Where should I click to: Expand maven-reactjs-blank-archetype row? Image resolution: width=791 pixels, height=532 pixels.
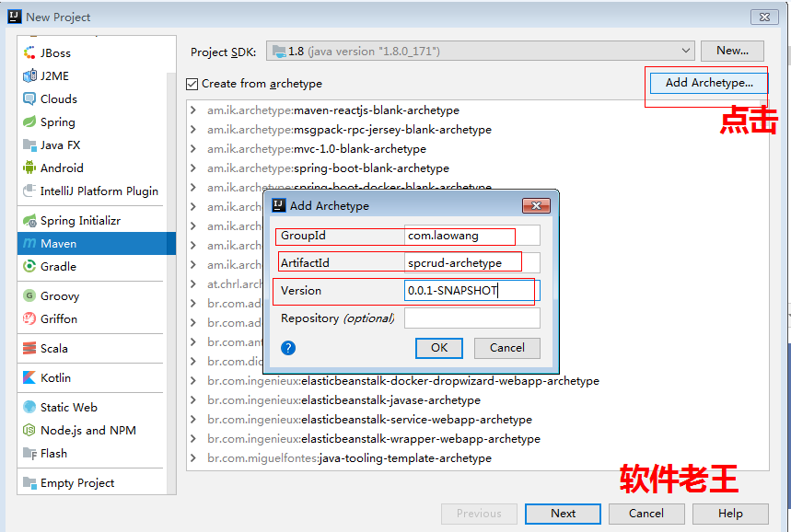point(193,110)
